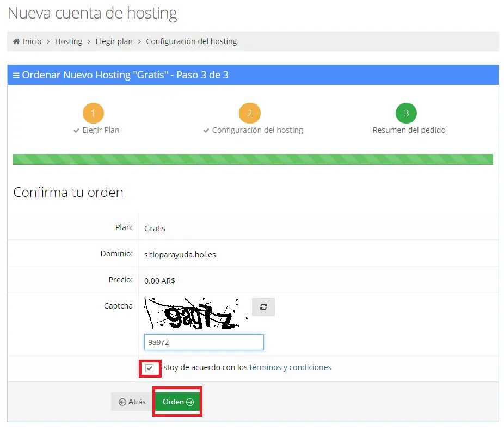Click the Gratis plan value
Viewport: 504px width, 431px height.
pyautogui.click(x=155, y=229)
